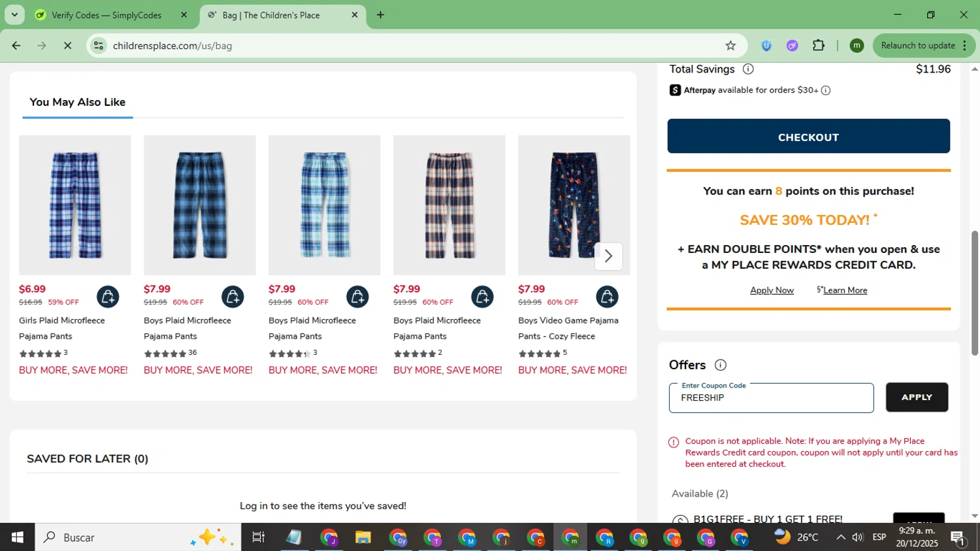Open notifications center in system tray

coord(958,538)
